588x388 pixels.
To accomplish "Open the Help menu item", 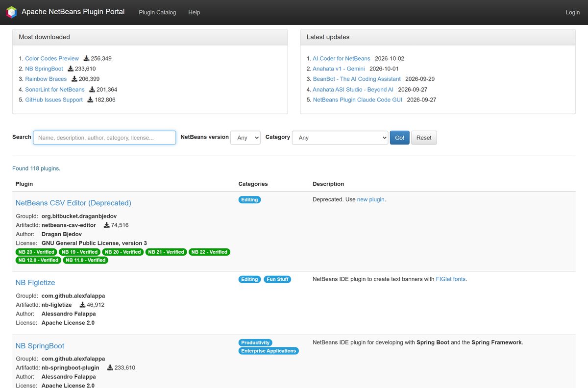I will click(194, 12).
